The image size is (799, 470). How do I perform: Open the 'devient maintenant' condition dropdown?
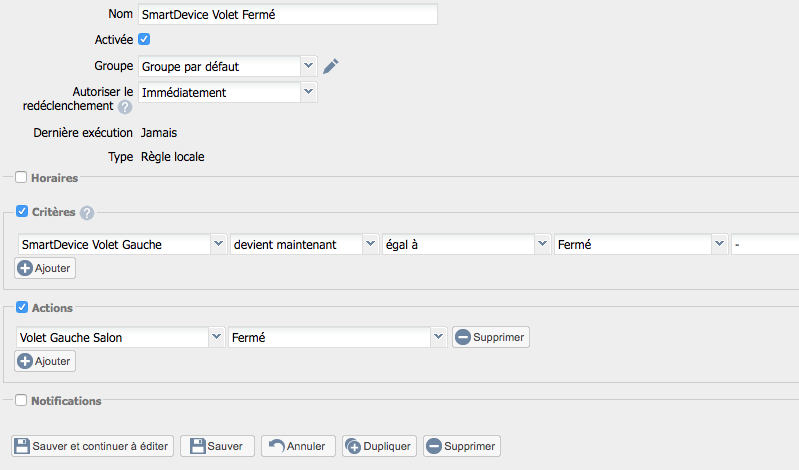[303, 244]
